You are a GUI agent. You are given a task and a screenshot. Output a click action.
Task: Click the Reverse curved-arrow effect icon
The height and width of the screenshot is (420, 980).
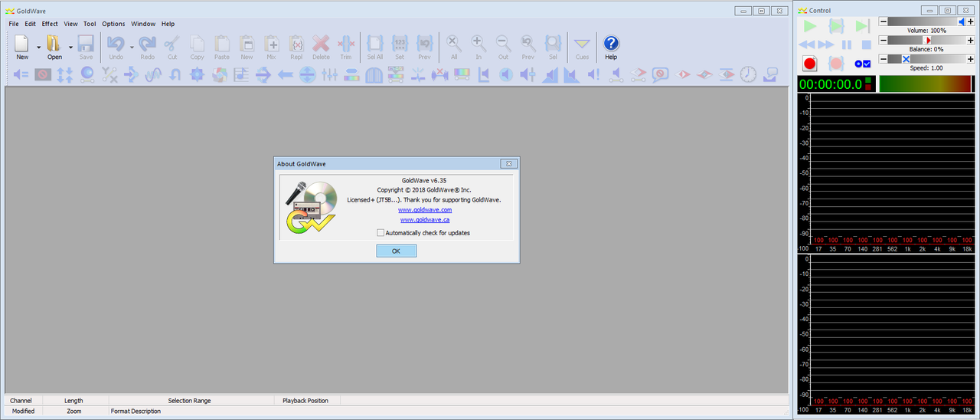pyautogui.click(x=175, y=74)
